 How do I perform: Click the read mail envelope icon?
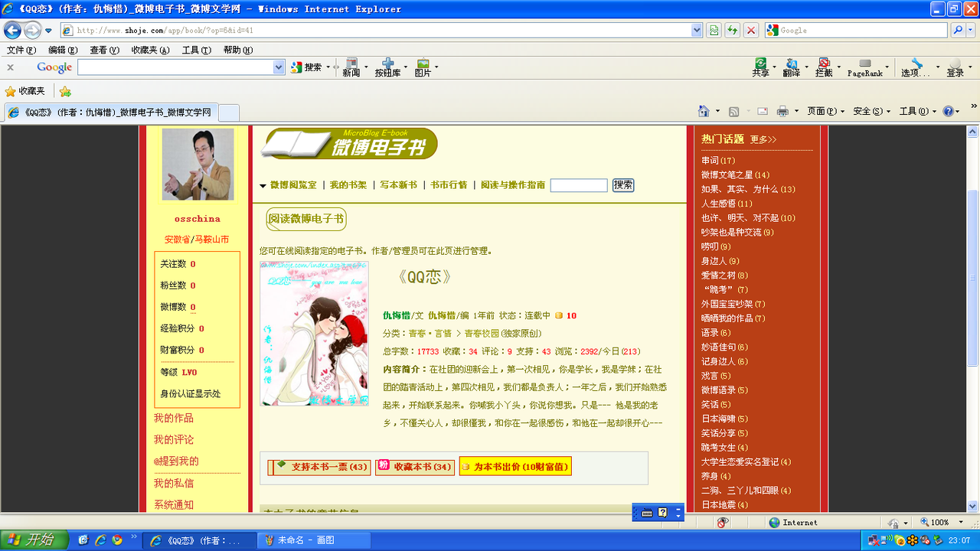click(763, 112)
